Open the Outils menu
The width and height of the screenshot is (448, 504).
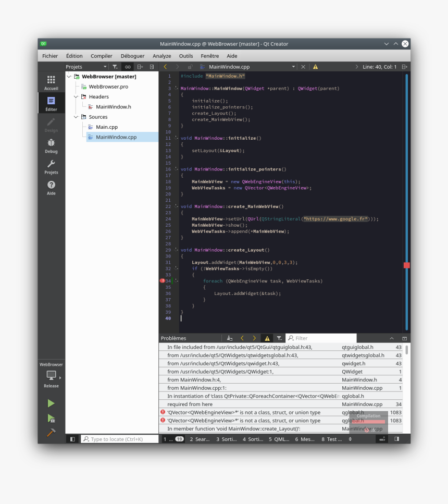186,56
